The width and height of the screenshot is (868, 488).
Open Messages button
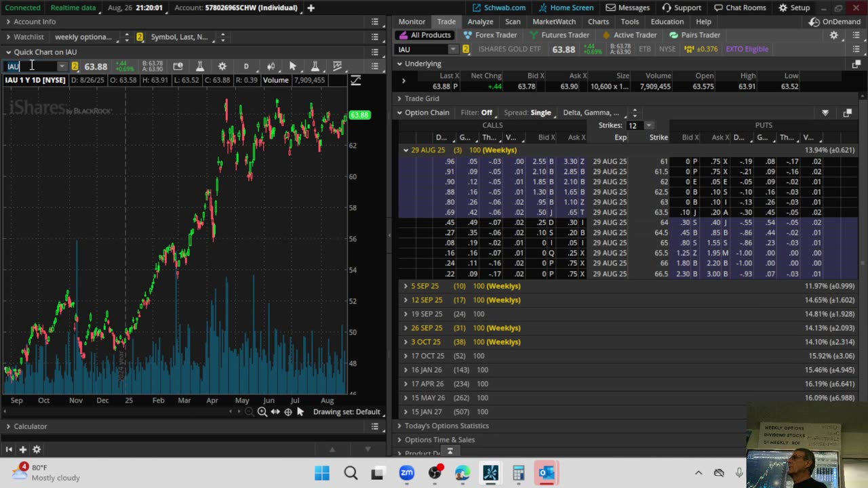pyautogui.click(x=628, y=7)
